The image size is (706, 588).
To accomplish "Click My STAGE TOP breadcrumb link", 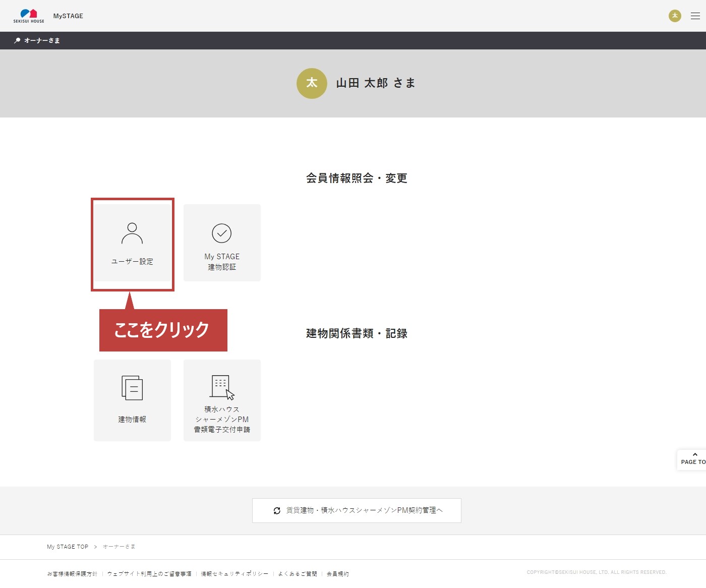I will (x=68, y=547).
